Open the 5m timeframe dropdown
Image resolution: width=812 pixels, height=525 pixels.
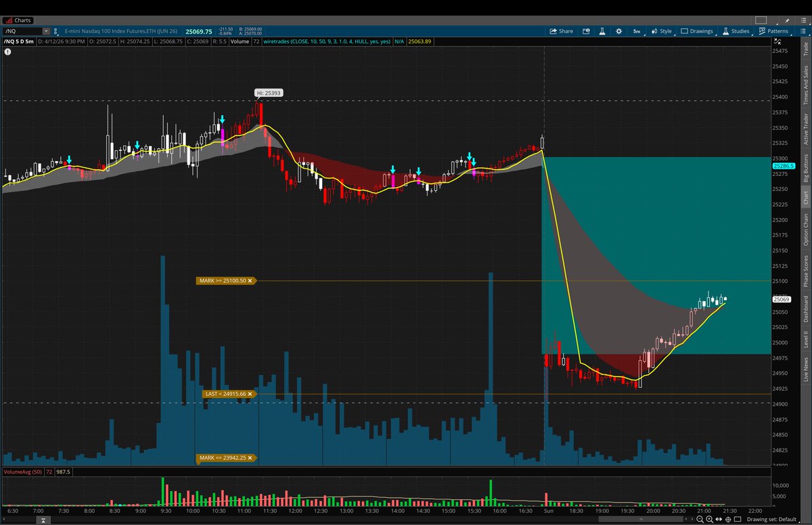(636, 31)
